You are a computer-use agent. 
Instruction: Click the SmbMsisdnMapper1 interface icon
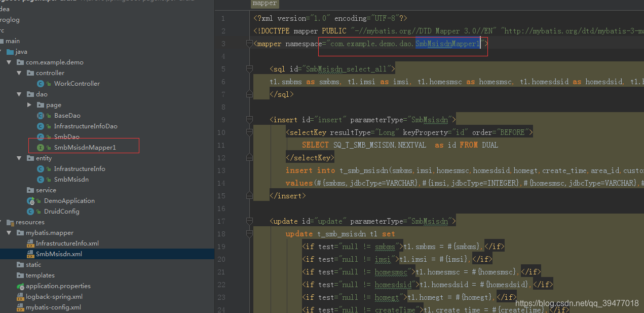[x=41, y=148]
